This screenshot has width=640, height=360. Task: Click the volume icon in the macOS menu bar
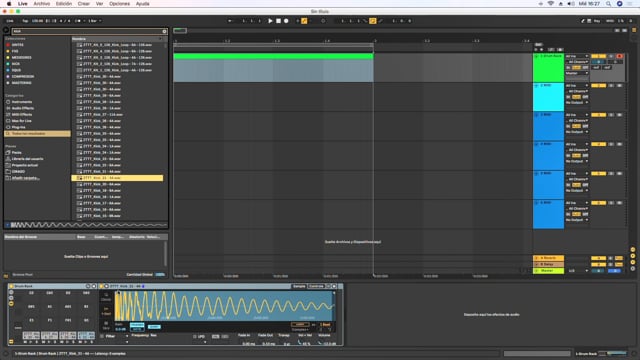(571, 4)
